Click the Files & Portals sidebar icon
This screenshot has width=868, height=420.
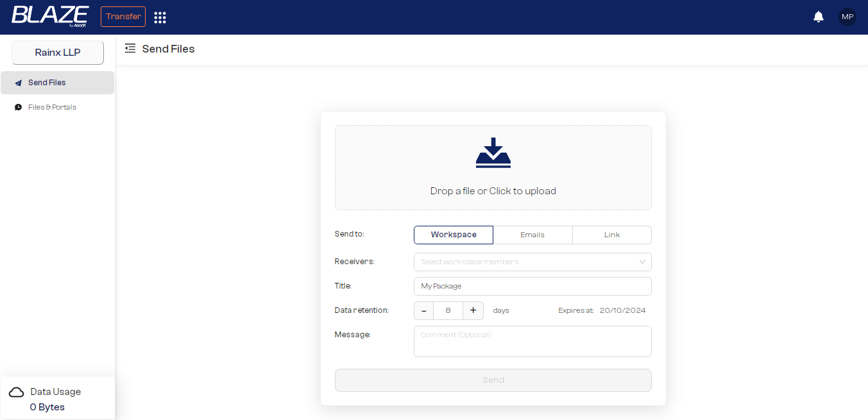(18, 107)
